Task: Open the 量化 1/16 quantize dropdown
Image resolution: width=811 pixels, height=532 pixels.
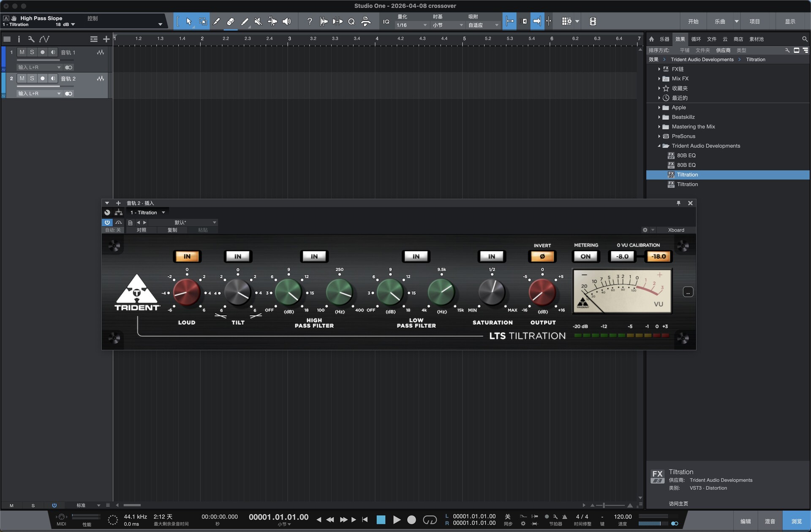Action: click(x=410, y=25)
